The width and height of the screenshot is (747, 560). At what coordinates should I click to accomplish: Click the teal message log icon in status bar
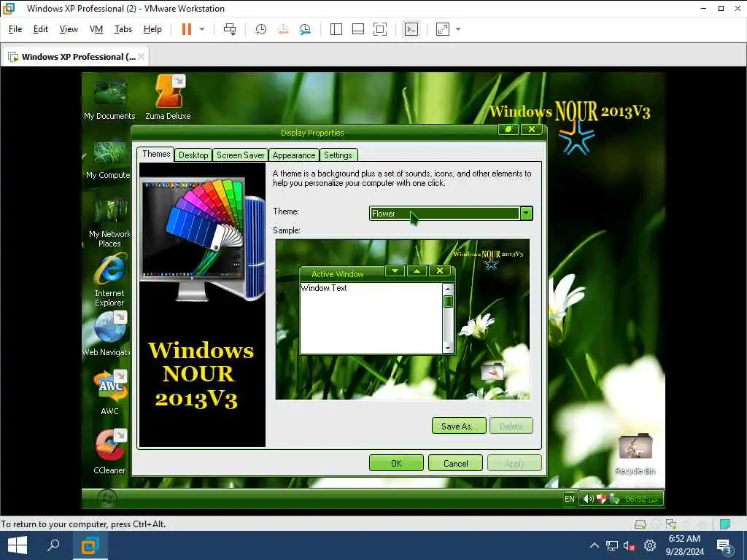pos(724,524)
